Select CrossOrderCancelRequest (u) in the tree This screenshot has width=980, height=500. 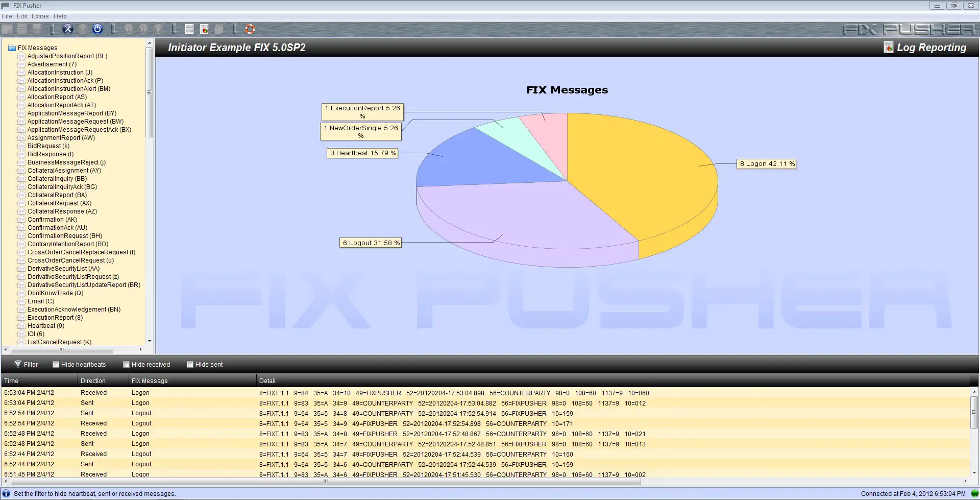70,260
